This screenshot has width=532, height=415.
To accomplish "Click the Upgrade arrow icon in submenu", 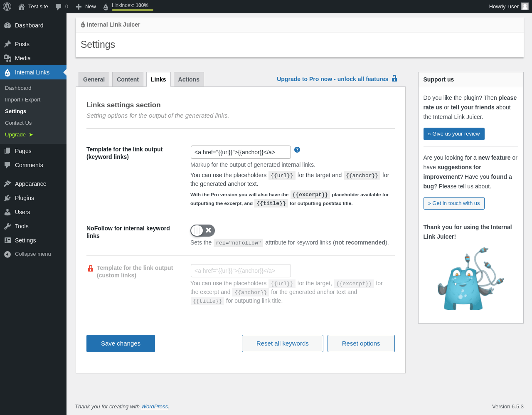I will pyautogui.click(x=31, y=135).
